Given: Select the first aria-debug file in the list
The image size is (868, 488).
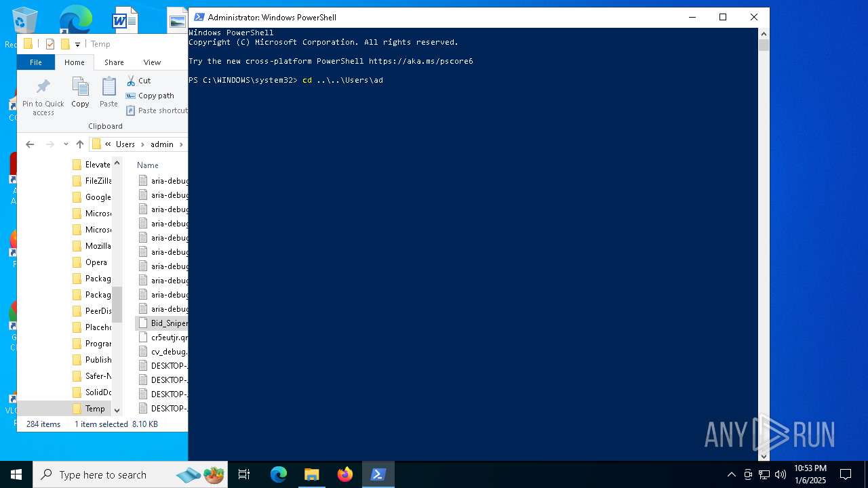Looking at the screenshot, I should (x=163, y=181).
